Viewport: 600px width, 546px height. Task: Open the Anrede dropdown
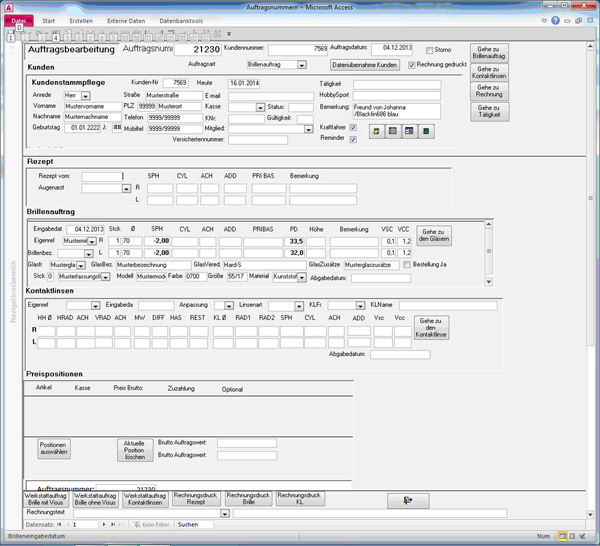tap(86, 96)
